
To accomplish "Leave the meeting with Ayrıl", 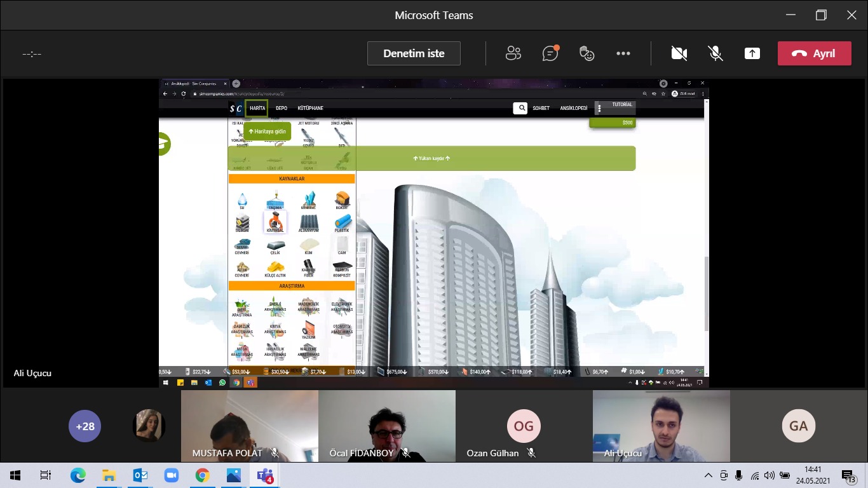I will [x=815, y=53].
